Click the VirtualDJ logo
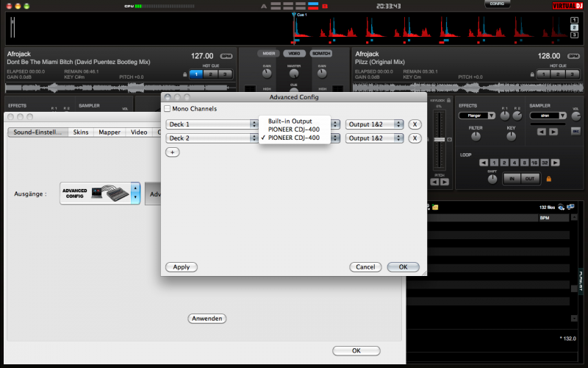Image resolution: width=588 pixels, height=368 pixels. (x=567, y=6)
